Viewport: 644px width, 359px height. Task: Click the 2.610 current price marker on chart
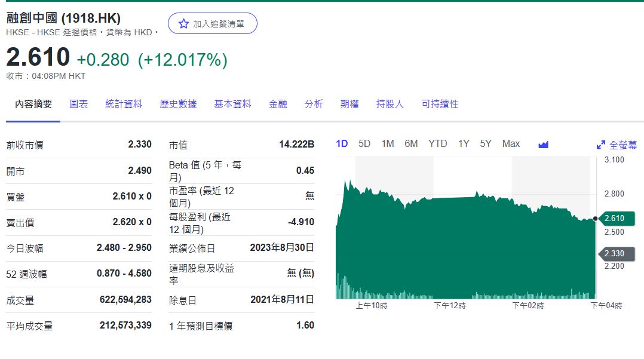[x=617, y=219]
